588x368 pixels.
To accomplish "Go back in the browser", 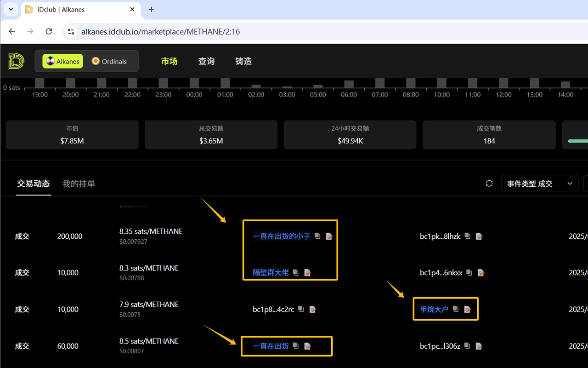I will click(x=12, y=32).
